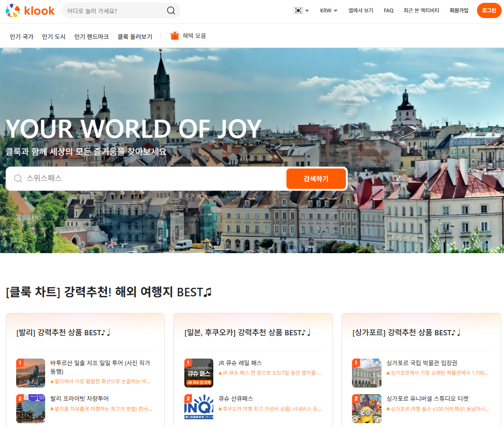This screenshot has width=504, height=426.
Task: Click the FAQ link
Action: (x=388, y=10)
